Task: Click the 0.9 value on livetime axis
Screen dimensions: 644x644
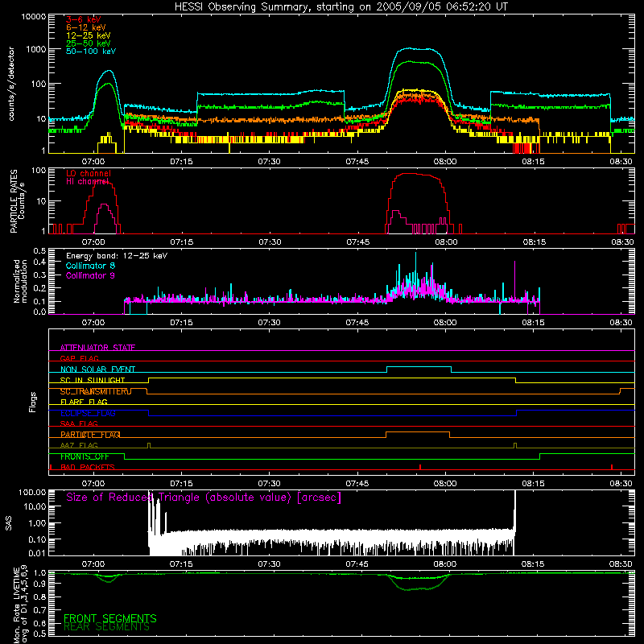Action: (39, 584)
